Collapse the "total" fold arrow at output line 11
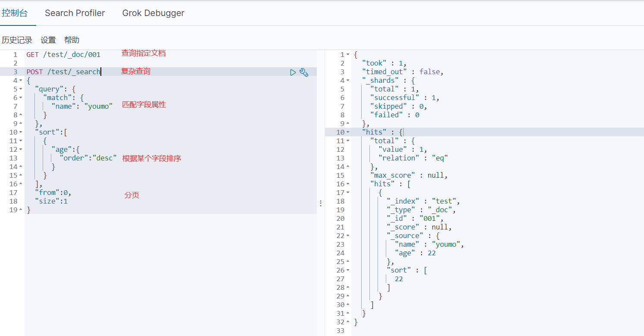The height and width of the screenshot is (336, 644). point(348,141)
